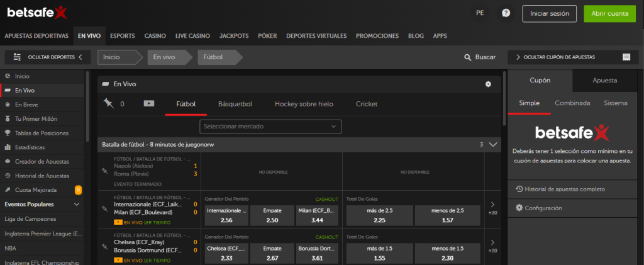Switch to Apuesta tab in coupon
Viewport: 644px width, 265px height.
(x=605, y=81)
